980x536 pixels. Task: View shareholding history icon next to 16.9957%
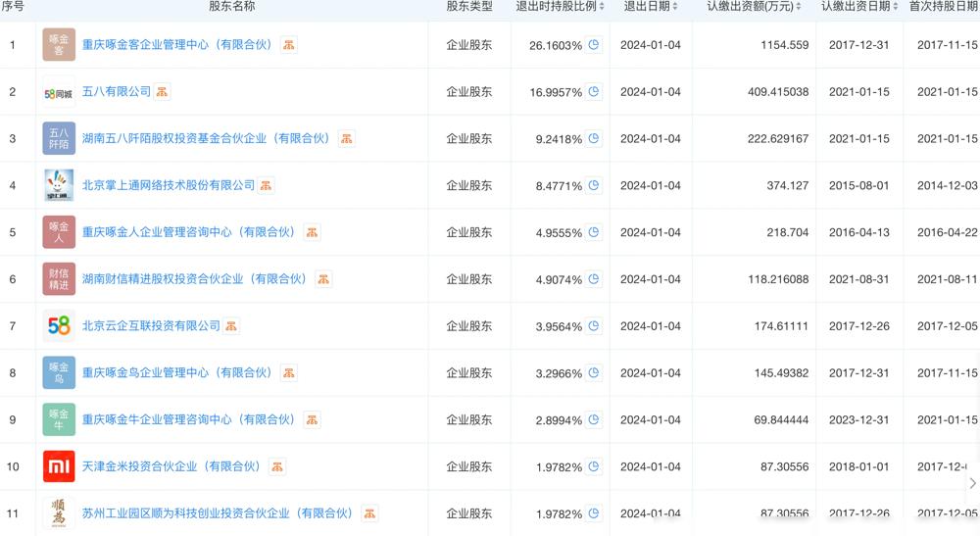[594, 92]
